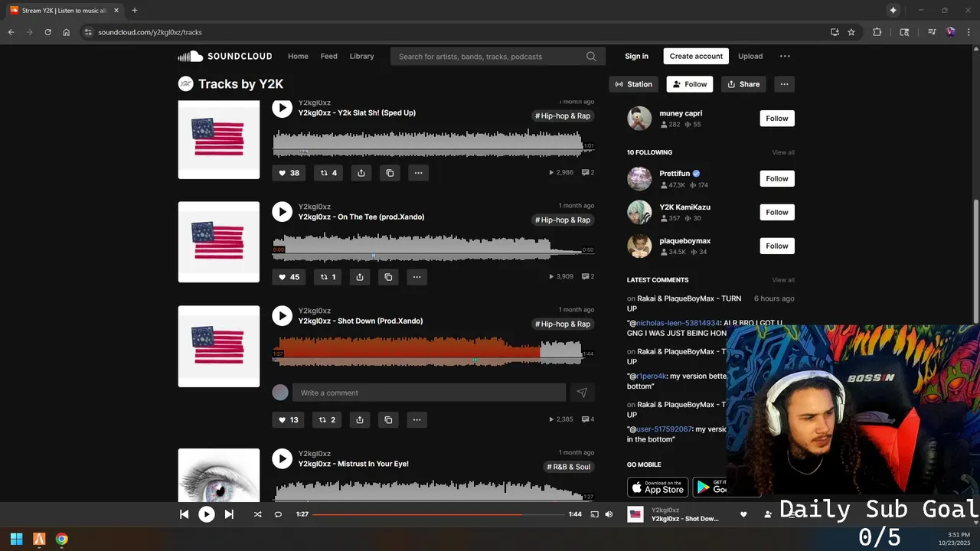Repost Shot Down track showing 2 reposts
The width and height of the screenshot is (980, 551).
pos(328,419)
